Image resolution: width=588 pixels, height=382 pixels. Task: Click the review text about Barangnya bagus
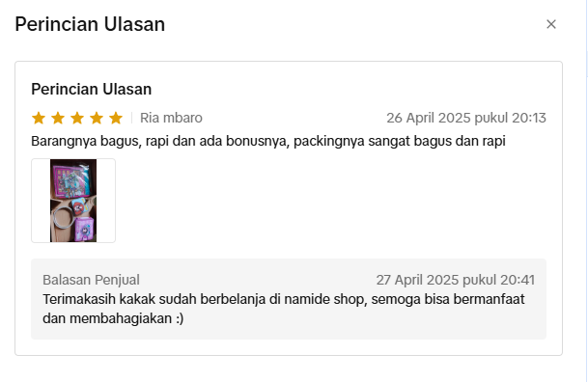click(x=268, y=141)
